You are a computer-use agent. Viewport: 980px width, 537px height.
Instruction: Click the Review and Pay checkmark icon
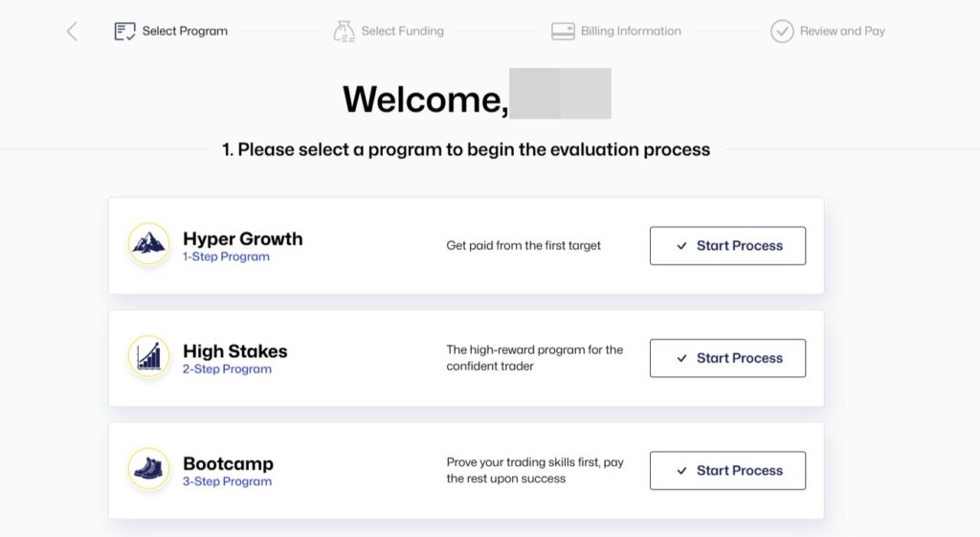(782, 32)
